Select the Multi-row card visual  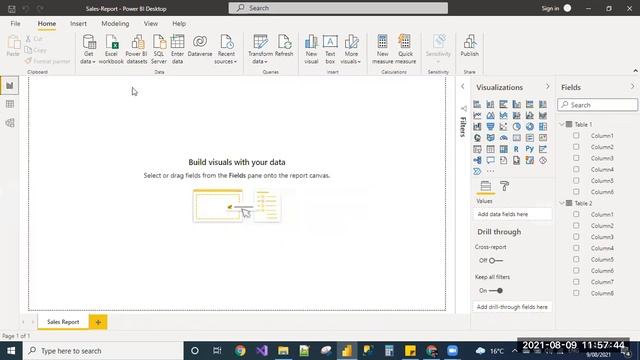click(529, 138)
